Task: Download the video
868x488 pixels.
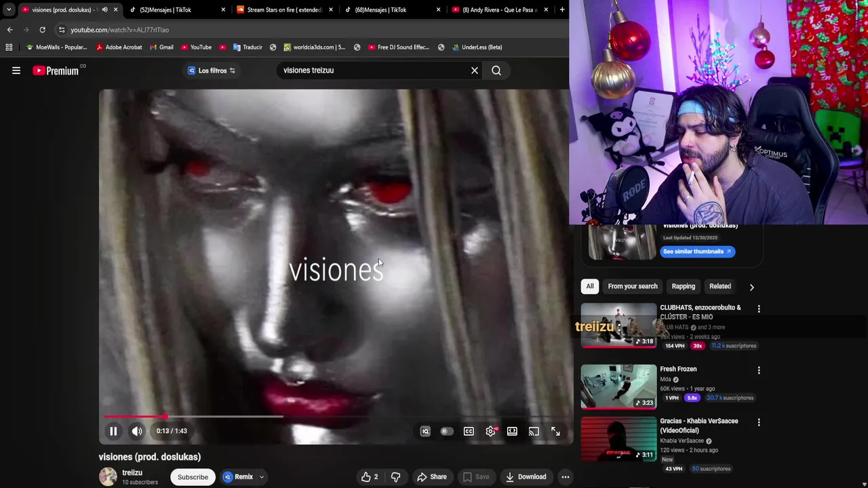Action: tap(526, 477)
